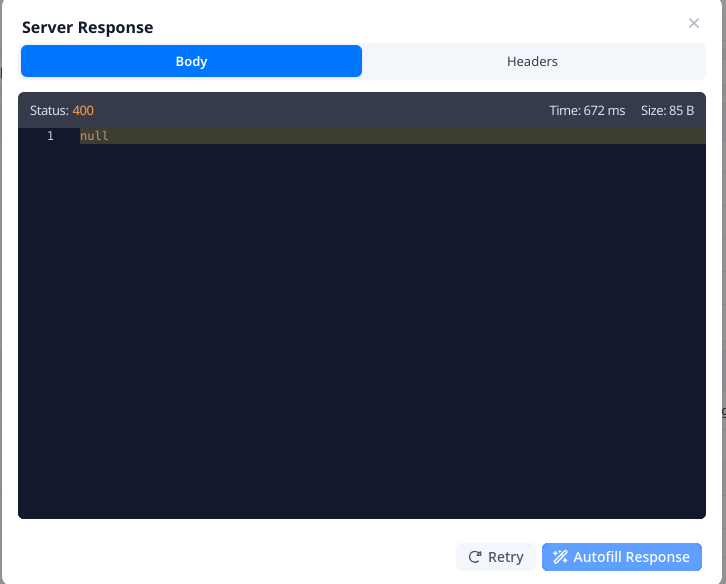The height and width of the screenshot is (584, 726).
Task: Click Autofill Response button
Action: click(x=622, y=557)
